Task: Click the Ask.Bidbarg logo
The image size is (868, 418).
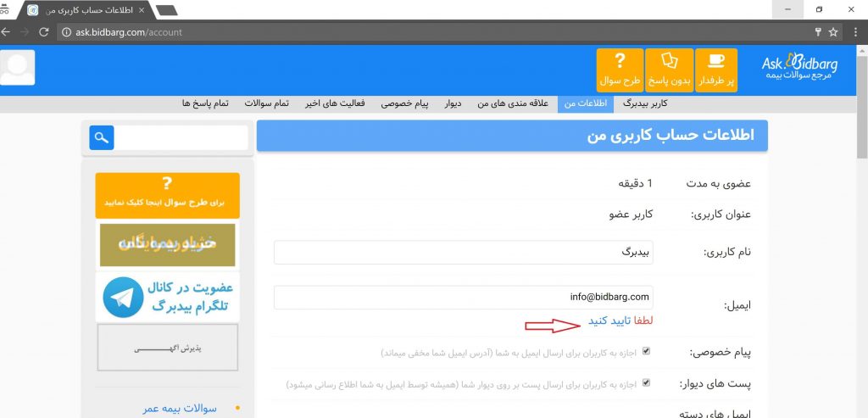Action: click(799, 66)
